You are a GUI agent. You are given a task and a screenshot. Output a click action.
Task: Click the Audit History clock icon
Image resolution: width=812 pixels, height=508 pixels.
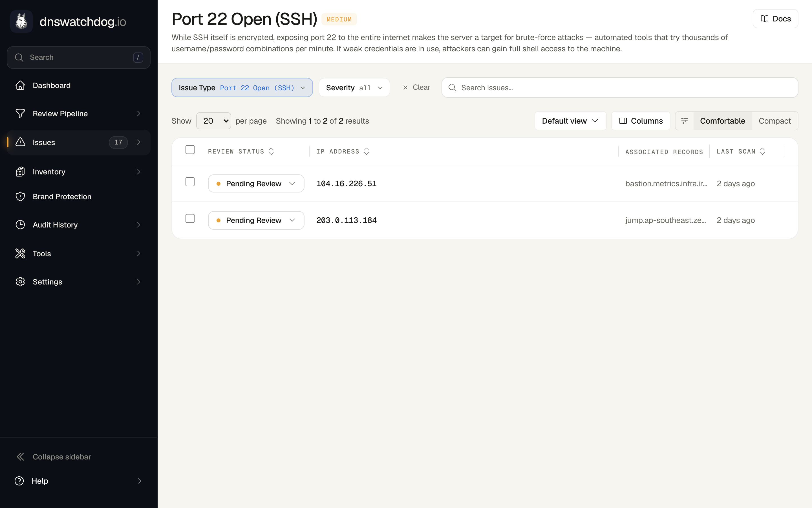click(20, 225)
